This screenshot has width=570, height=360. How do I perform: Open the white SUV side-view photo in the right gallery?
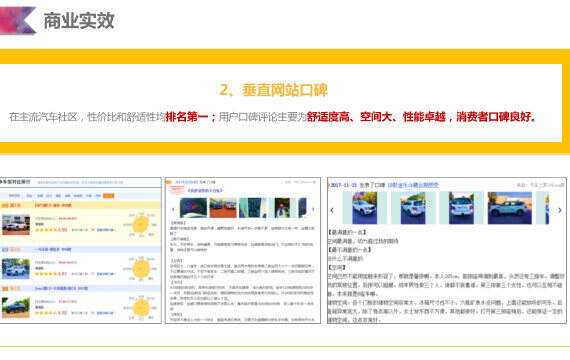510,208
